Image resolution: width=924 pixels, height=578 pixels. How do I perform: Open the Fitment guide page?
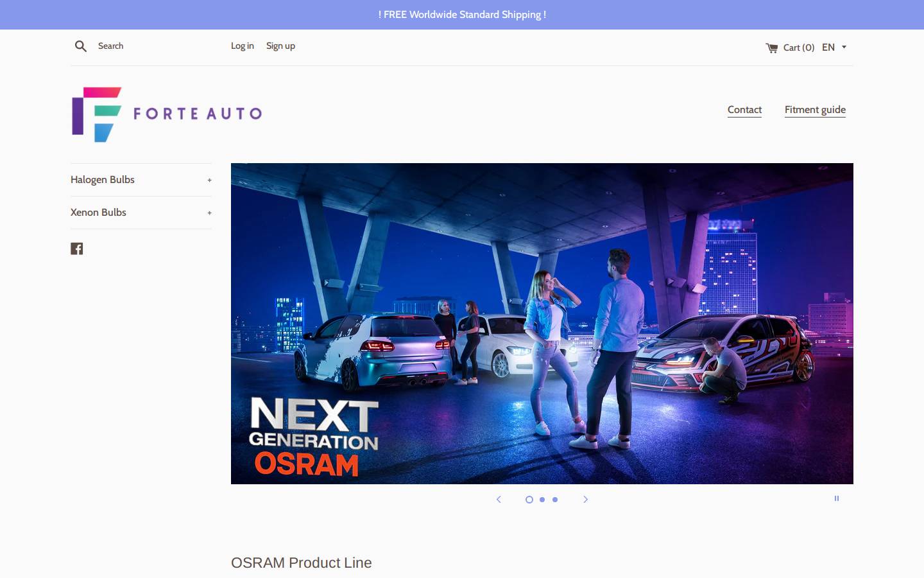(x=815, y=110)
